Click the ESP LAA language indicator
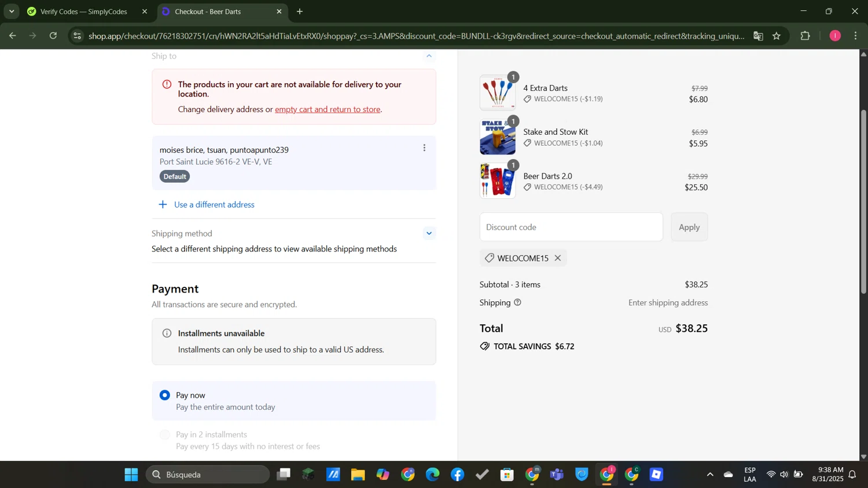Screen dimensions: 868x488 point(750,475)
